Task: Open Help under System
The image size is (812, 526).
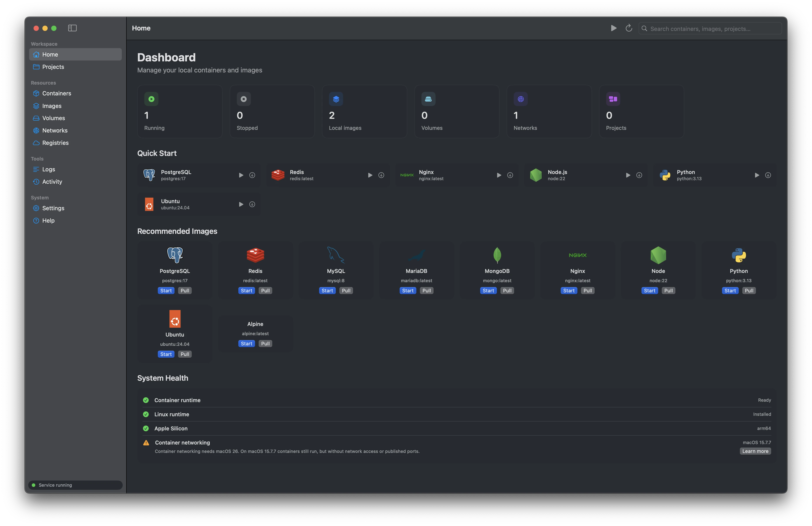Action: [75, 221]
